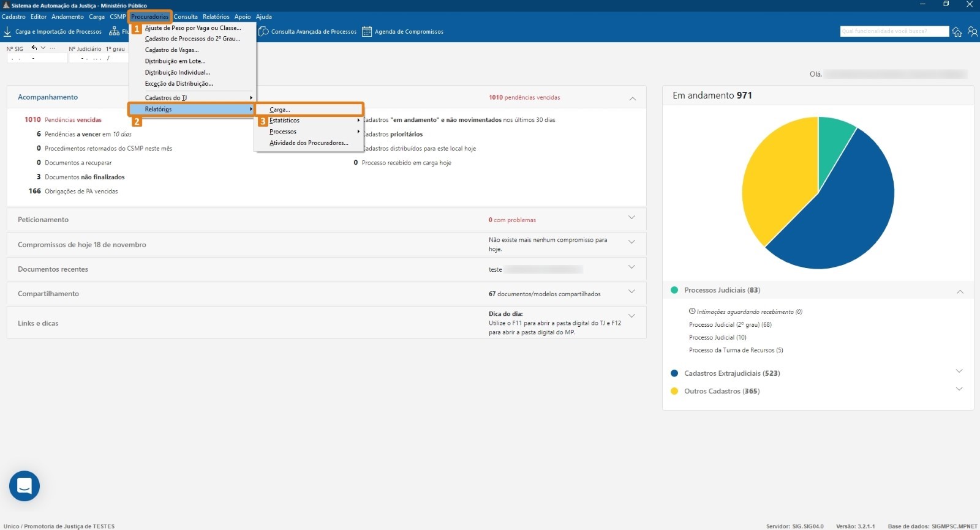Open the CSMP menu
980x530 pixels.
[118, 17]
